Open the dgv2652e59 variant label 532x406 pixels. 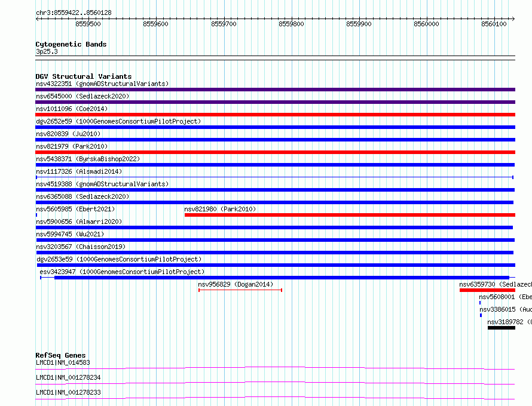118,121
